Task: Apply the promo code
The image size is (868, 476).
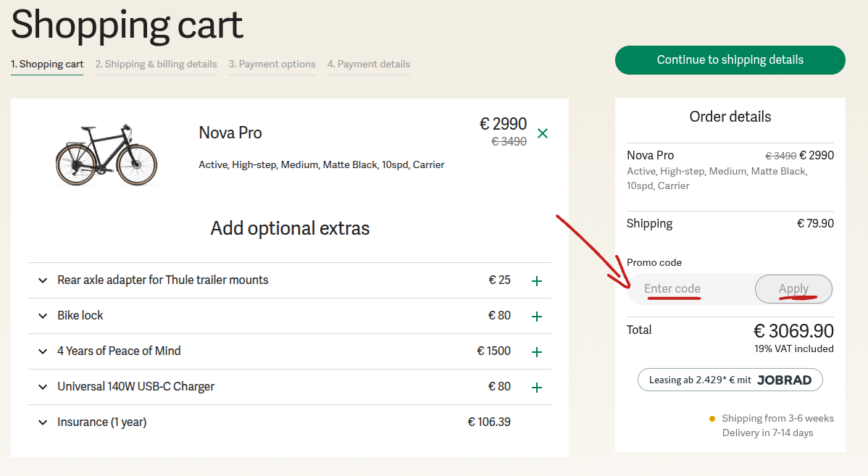Action: click(x=793, y=289)
